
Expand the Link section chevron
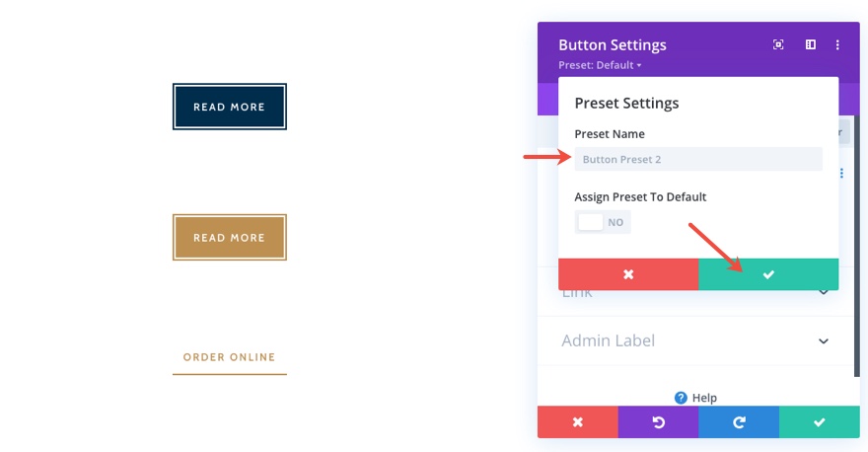tap(824, 292)
